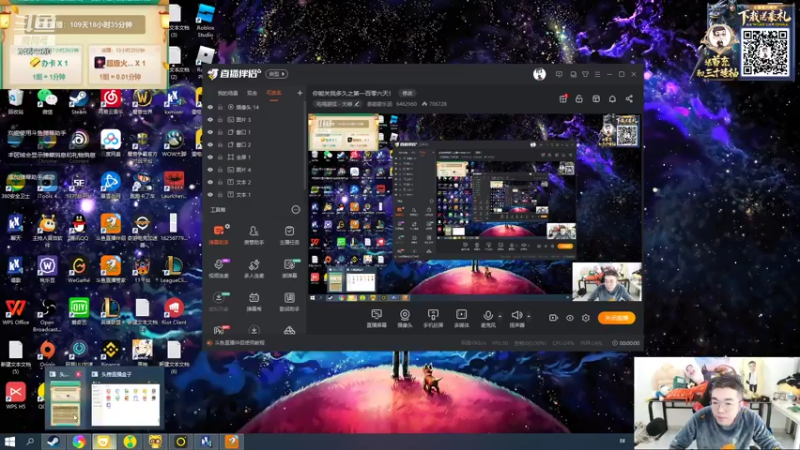Open the Steam desktop shortcut
800x450 pixels.
click(x=79, y=102)
